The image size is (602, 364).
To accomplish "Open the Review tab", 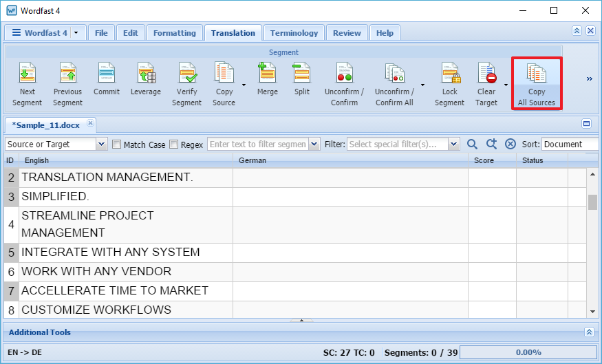I will coord(347,33).
